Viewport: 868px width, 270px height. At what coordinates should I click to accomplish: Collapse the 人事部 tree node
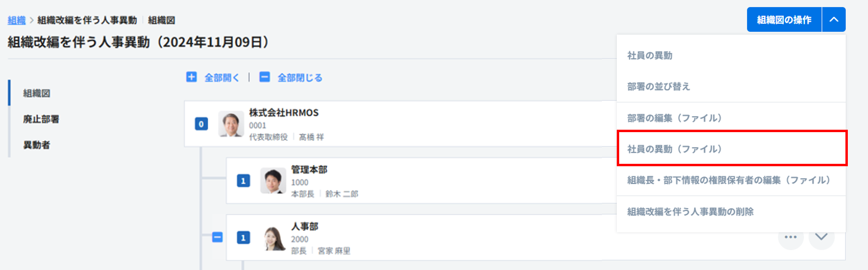(218, 237)
